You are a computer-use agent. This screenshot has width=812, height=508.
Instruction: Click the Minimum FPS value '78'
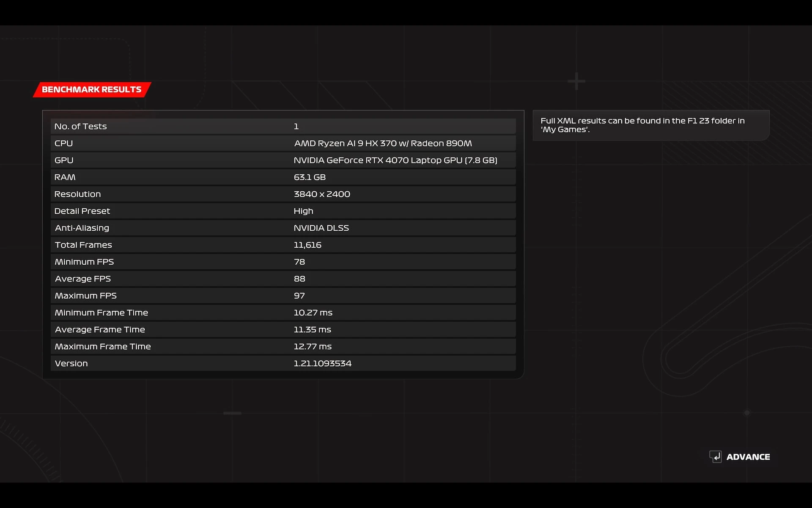pyautogui.click(x=299, y=262)
